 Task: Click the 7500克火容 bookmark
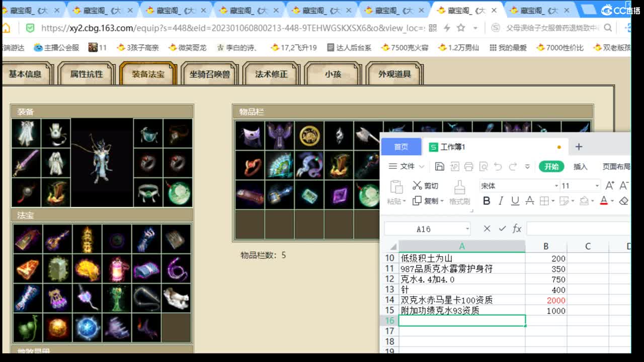[x=405, y=48]
